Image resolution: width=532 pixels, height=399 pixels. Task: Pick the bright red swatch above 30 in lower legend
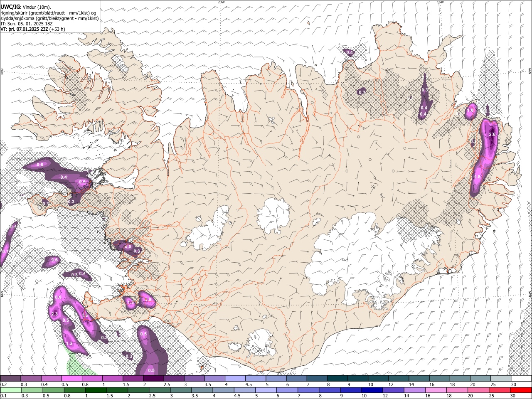pyautogui.click(x=520, y=390)
